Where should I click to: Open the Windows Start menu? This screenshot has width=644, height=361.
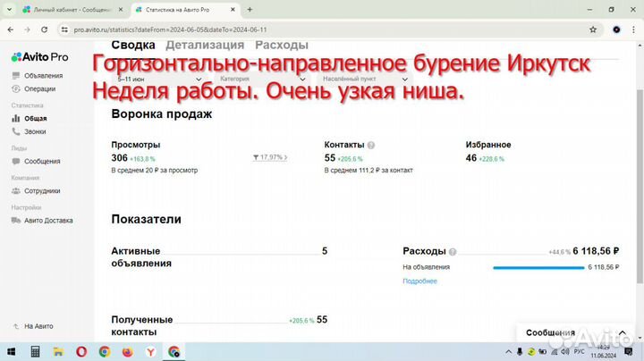(x=12, y=351)
